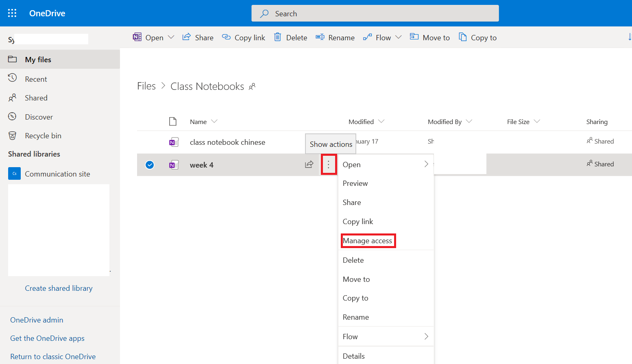The height and width of the screenshot is (364, 632).
Task: Click the OneNote file icon of class notebook chinese
Action: coord(174,142)
